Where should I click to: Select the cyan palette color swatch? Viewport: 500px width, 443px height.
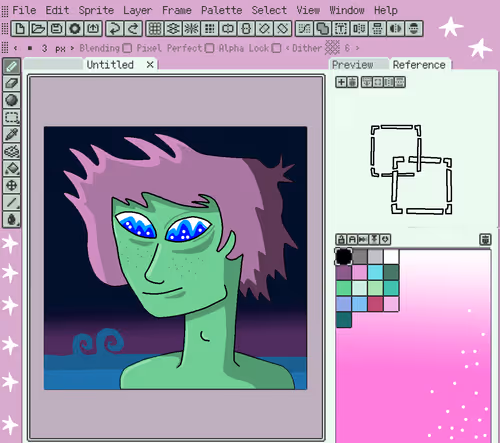[x=375, y=272]
